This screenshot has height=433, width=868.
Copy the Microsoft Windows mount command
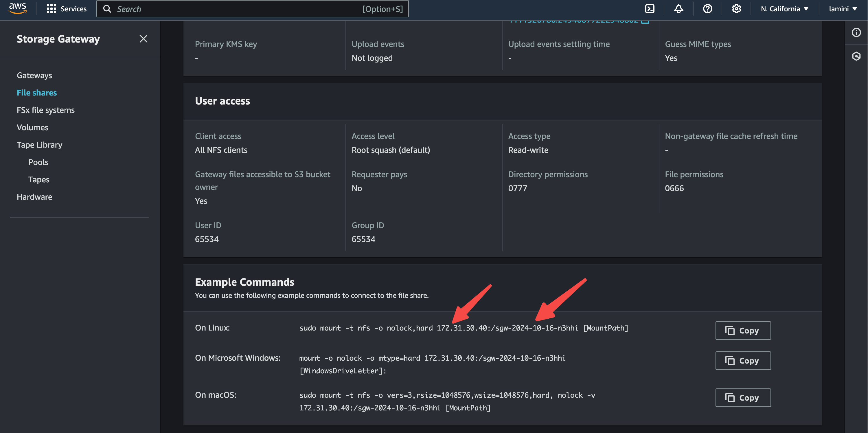(743, 361)
